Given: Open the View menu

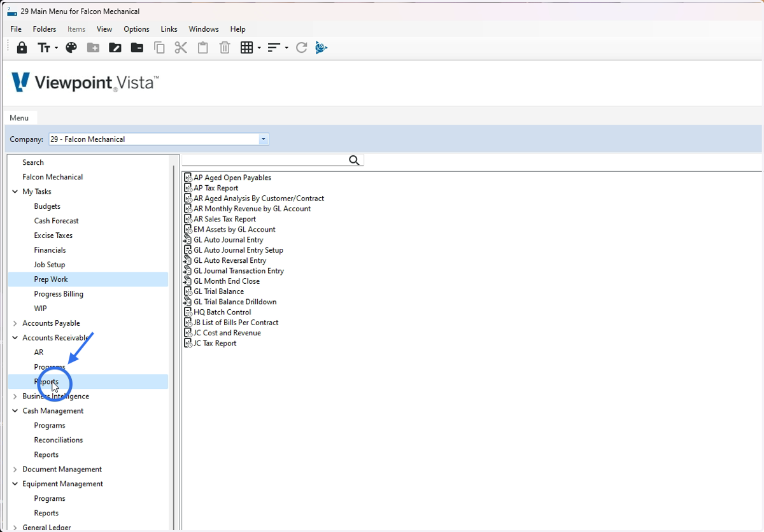Looking at the screenshot, I should pos(104,29).
